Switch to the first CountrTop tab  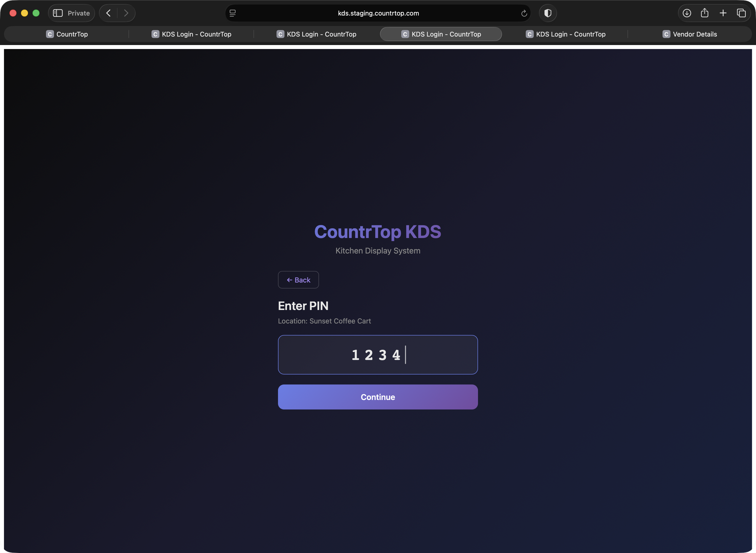pyautogui.click(x=67, y=34)
